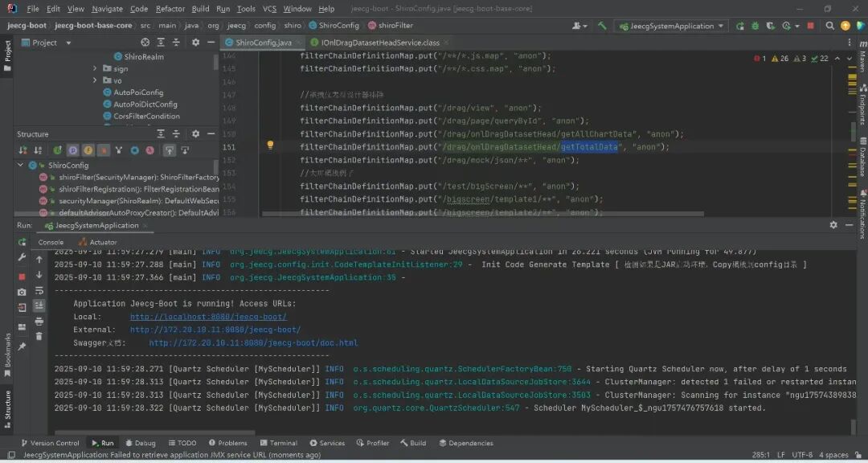This screenshot has width=868, height=463.
Task: Expand the sign folder in the project tree
Action: coord(95,69)
